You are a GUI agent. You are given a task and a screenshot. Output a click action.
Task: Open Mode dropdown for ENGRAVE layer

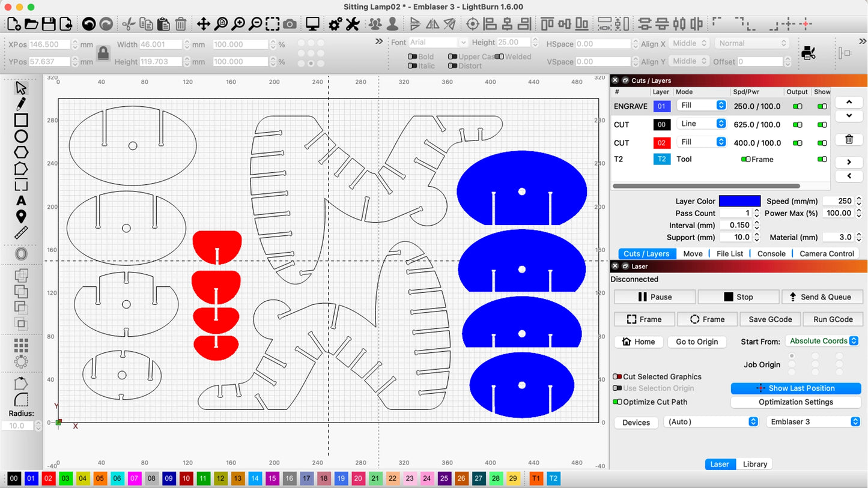(702, 106)
